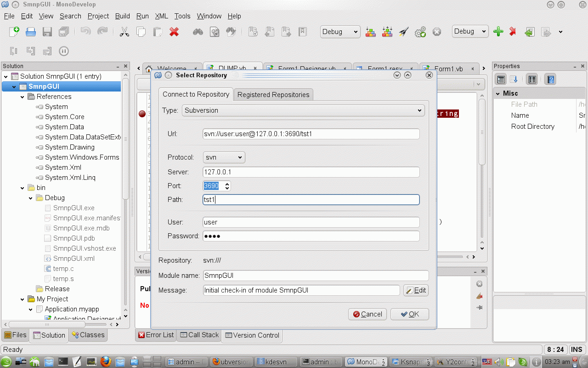This screenshot has width=588, height=368.
Task: Open the Protocol svn dropdown
Action: (224, 157)
